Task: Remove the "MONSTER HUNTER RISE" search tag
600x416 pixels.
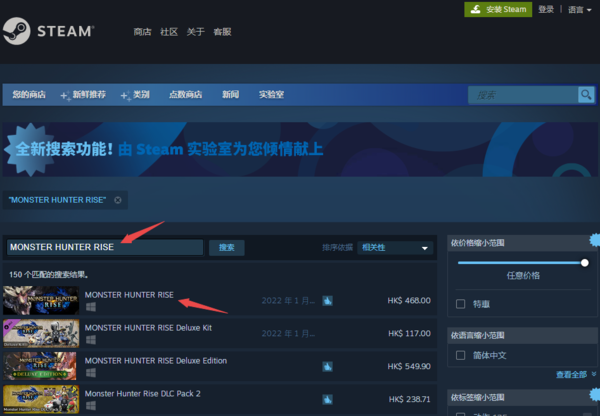Action: click(118, 200)
